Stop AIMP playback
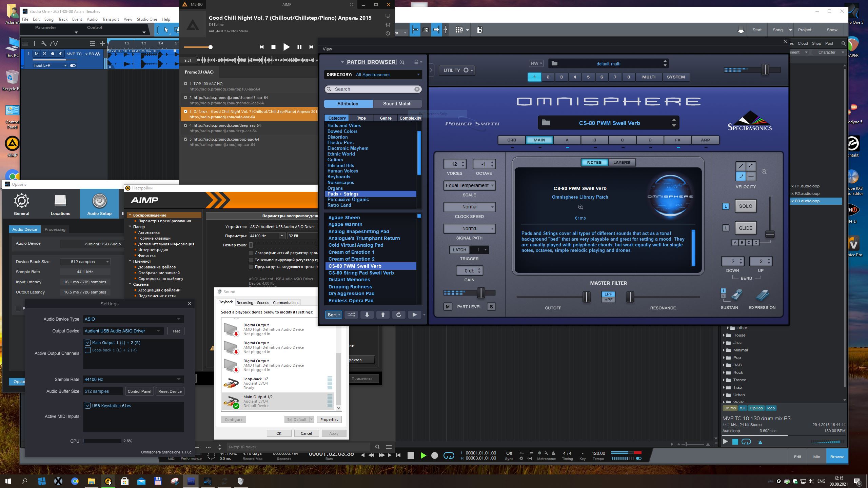This screenshot has height=488, width=868. (273, 47)
